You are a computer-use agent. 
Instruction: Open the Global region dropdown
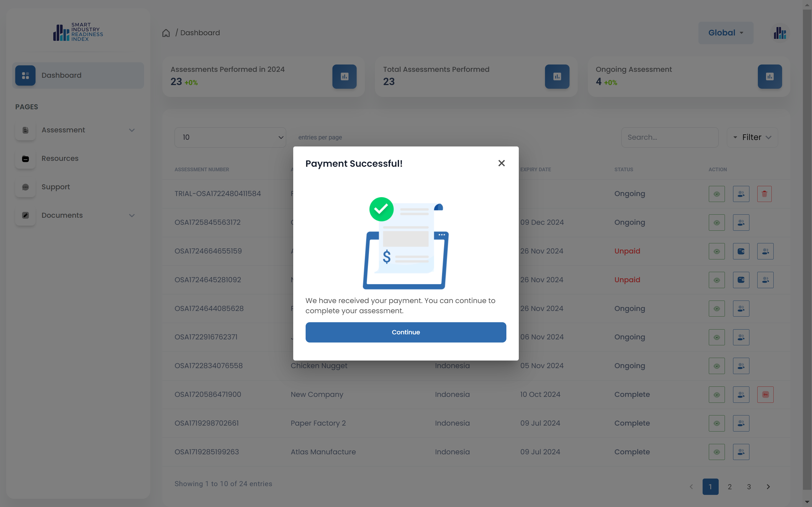[726, 33]
